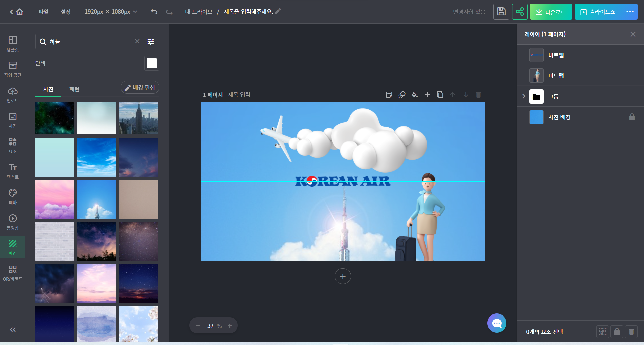Move page down arrow
The image size is (644, 345).
466,95
